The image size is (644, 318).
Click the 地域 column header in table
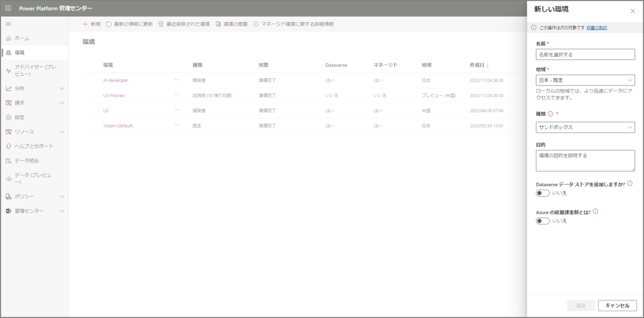pos(427,65)
